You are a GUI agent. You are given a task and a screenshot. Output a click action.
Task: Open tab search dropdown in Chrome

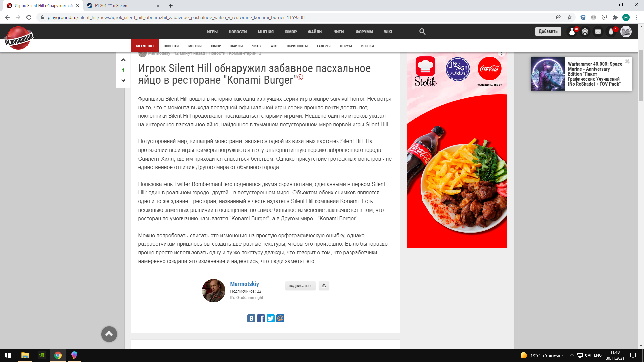590,5
